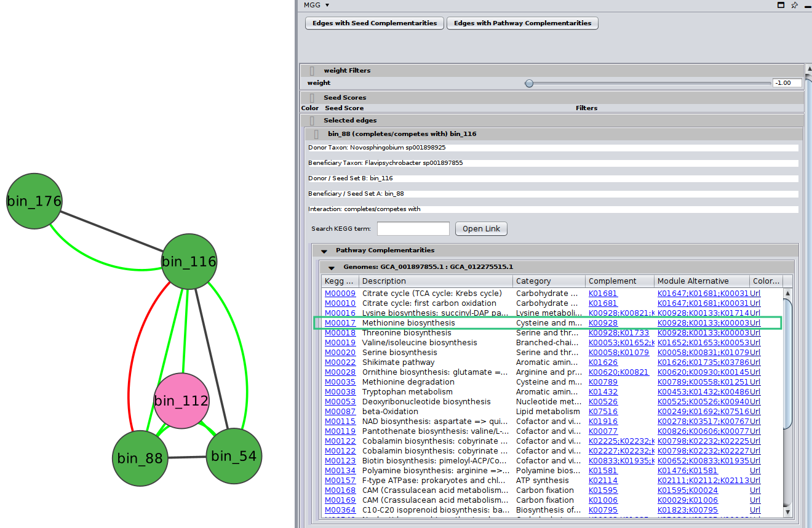Open the M00035 Methionine degradation link
Image resolution: width=812 pixels, height=528 pixels.
coord(340,382)
